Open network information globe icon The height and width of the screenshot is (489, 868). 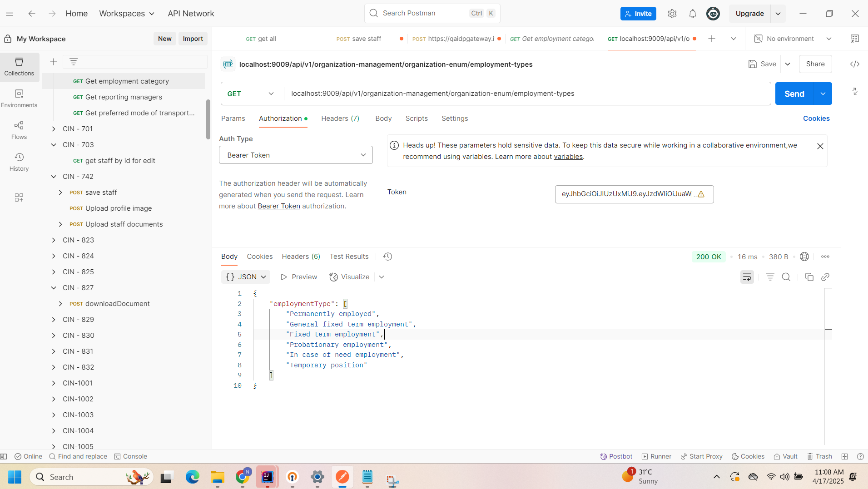coord(804,257)
